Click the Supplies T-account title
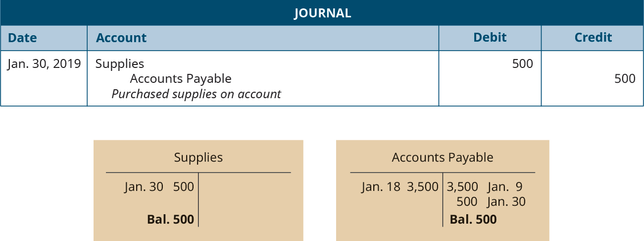The height and width of the screenshot is (241, 644). (198, 158)
